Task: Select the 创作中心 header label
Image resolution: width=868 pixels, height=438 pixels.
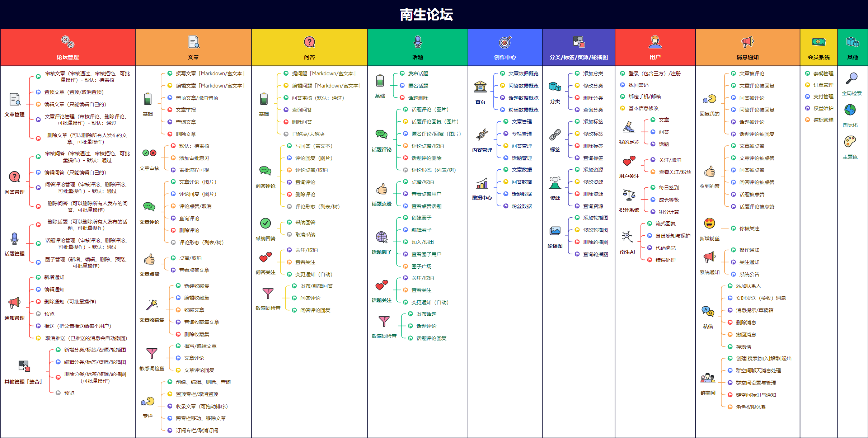Action: 505,57
